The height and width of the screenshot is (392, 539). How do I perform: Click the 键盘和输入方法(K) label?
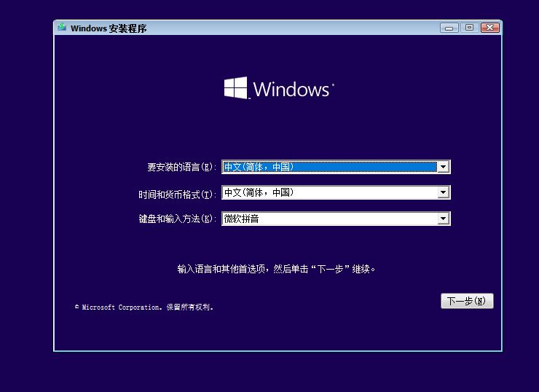(x=177, y=219)
